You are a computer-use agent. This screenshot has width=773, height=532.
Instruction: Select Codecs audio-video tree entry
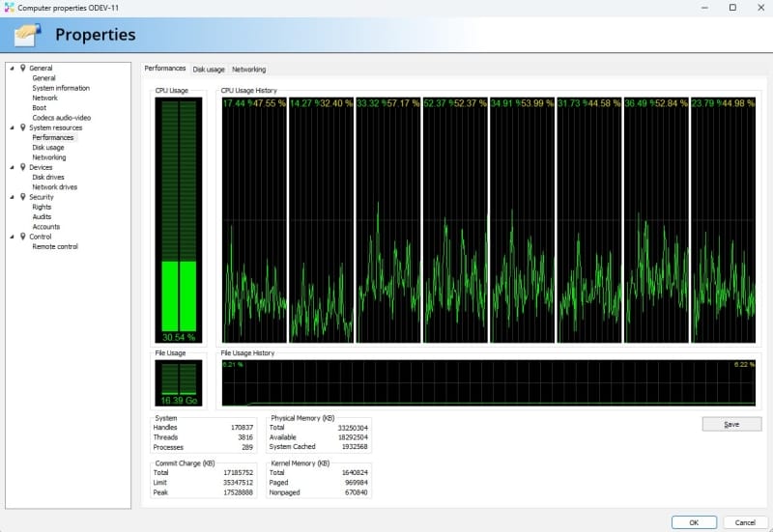pyautogui.click(x=62, y=118)
